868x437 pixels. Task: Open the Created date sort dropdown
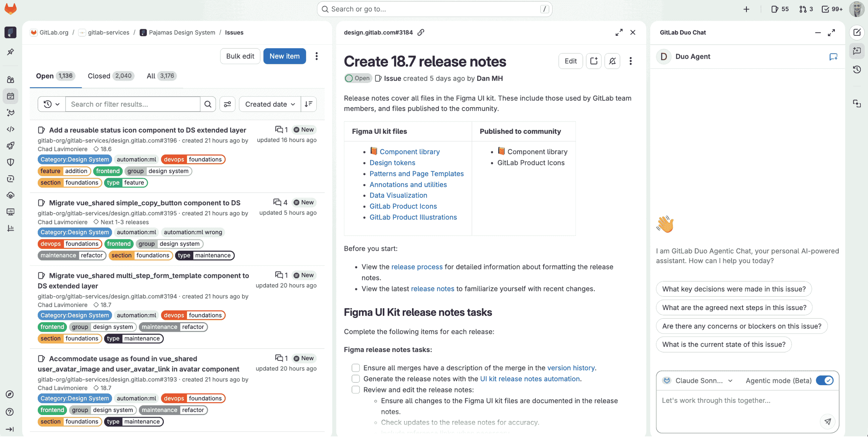[270, 104]
